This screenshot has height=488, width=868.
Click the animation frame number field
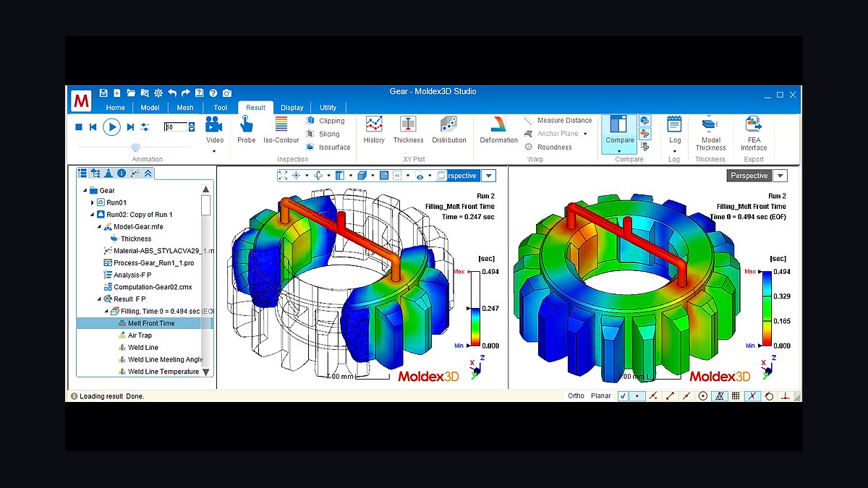[175, 127]
